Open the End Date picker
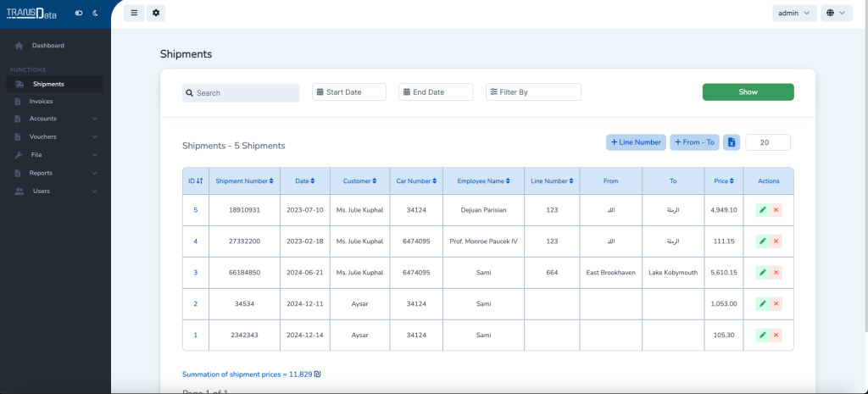 [436, 92]
